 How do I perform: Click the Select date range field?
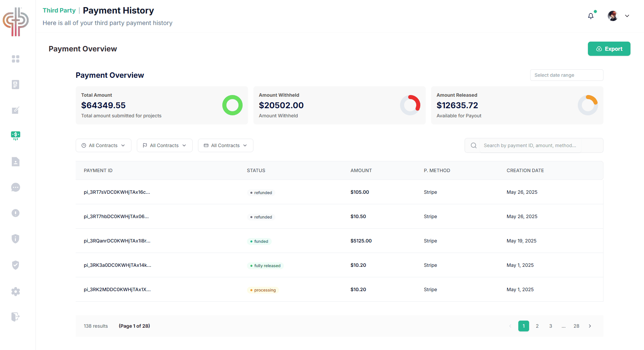click(567, 75)
